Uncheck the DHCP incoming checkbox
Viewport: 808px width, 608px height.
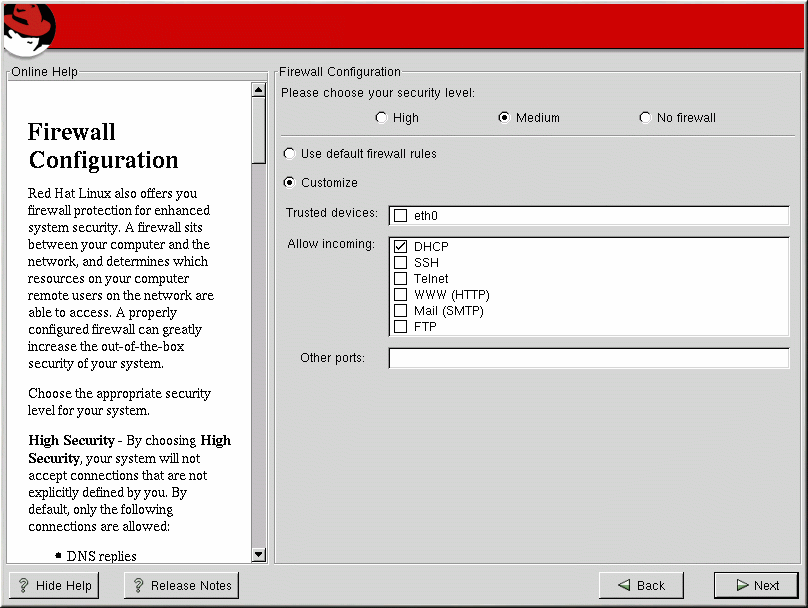click(x=400, y=246)
